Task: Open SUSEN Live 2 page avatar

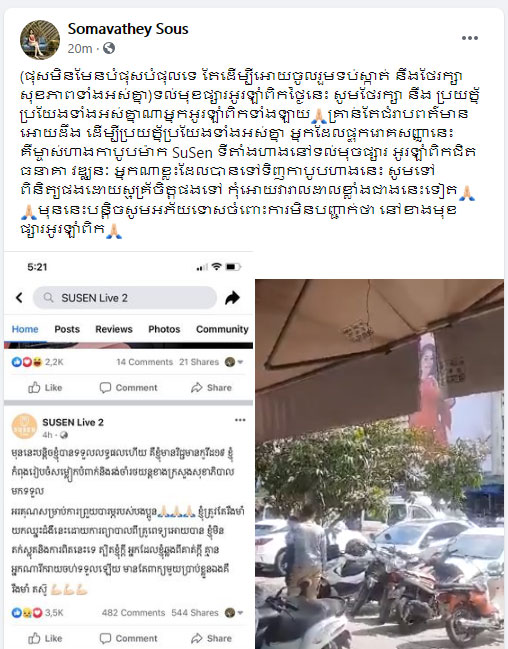Action: (24, 426)
